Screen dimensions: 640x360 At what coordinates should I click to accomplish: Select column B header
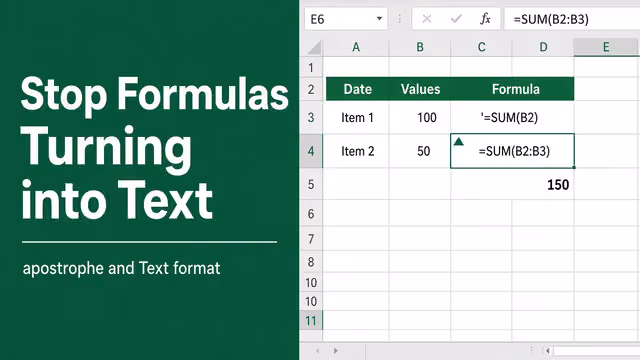pos(420,47)
